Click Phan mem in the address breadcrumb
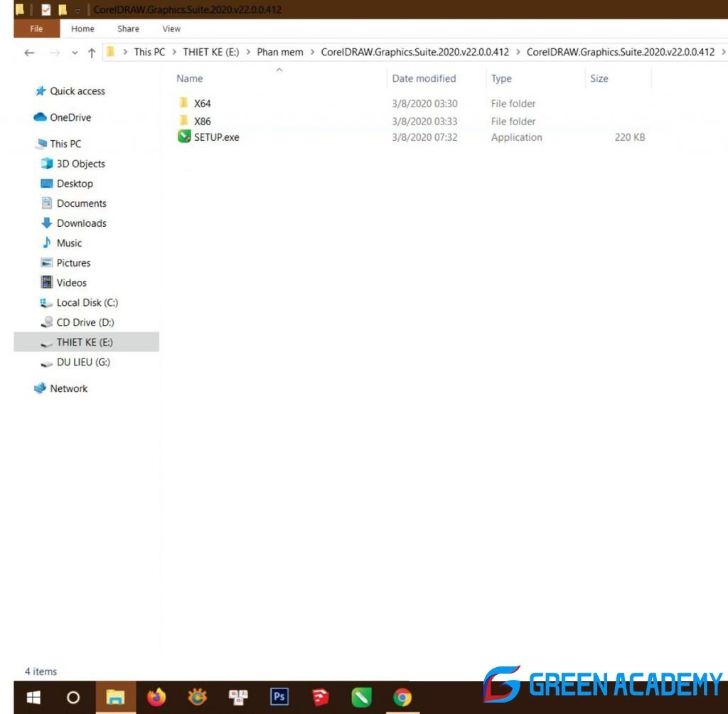This screenshot has height=714, width=728. pos(280,52)
